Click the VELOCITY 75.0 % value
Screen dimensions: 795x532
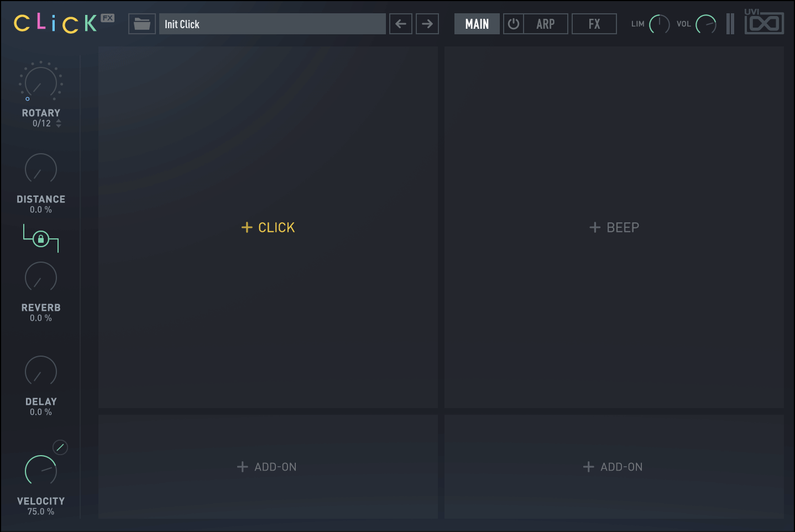pos(41,512)
